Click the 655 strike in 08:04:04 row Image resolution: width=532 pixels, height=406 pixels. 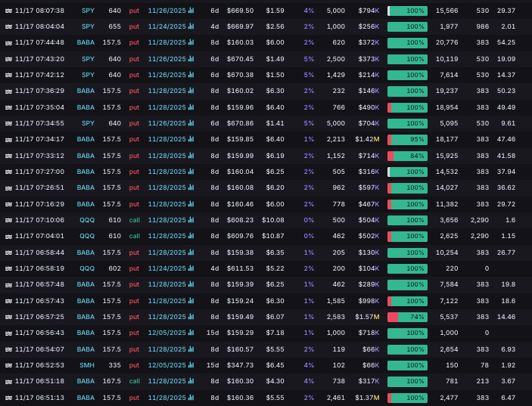[x=115, y=26]
